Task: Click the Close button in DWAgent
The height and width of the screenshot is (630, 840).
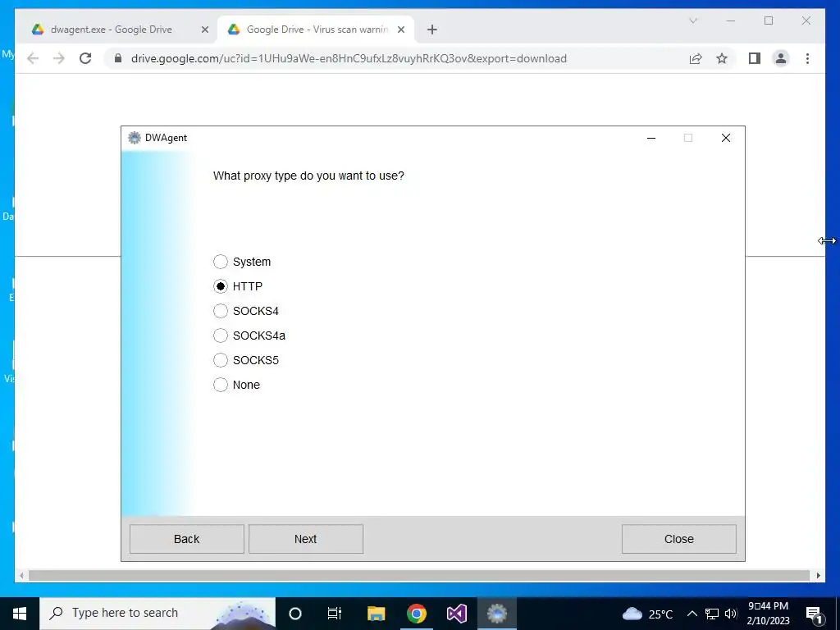Action: [678, 539]
